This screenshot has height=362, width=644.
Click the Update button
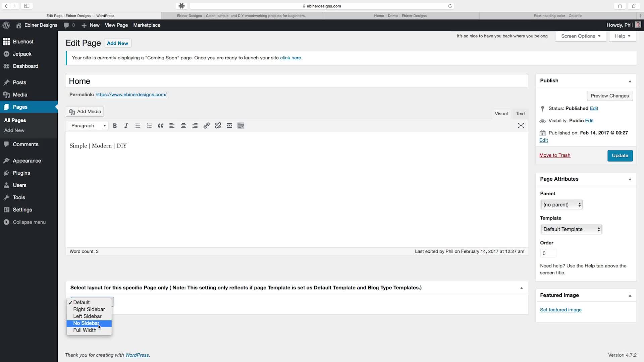tap(620, 156)
